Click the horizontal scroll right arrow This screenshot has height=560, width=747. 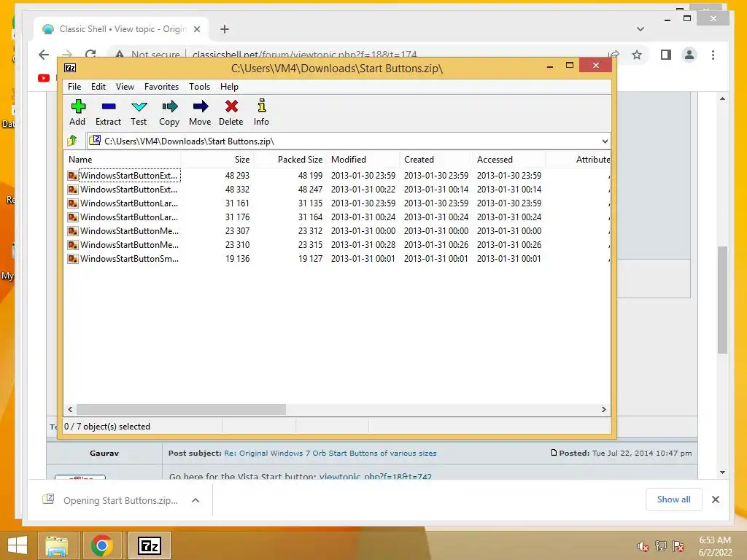(x=603, y=410)
